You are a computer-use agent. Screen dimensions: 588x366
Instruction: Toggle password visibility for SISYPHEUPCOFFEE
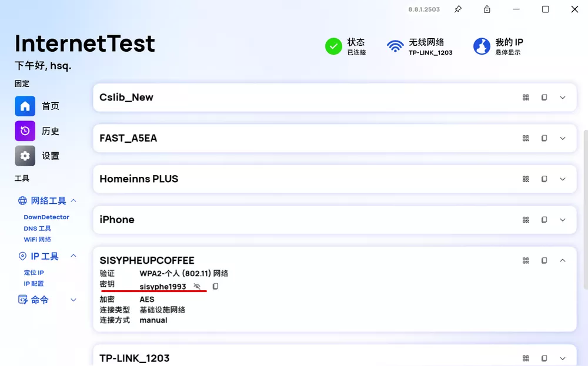click(x=197, y=287)
